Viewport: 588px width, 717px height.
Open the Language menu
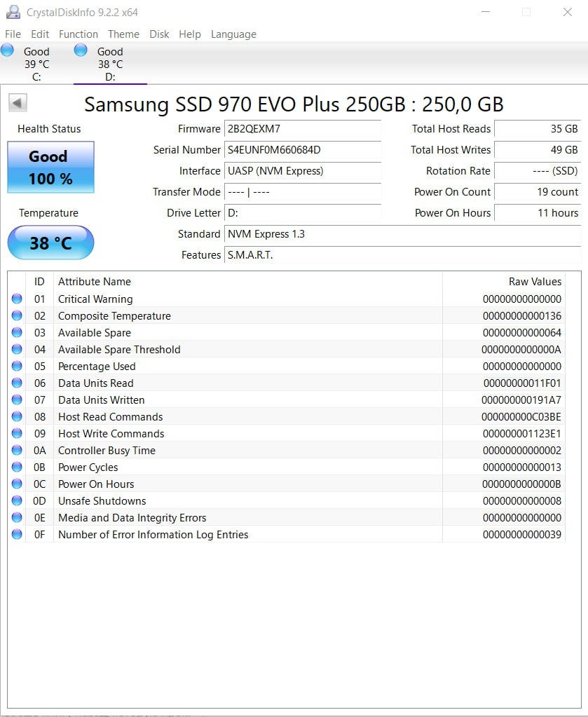pyautogui.click(x=233, y=34)
